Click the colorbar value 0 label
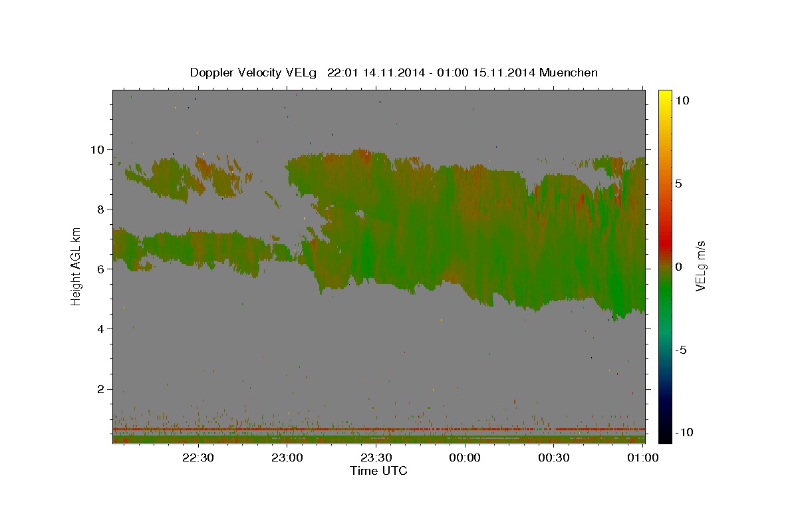Screen dimensions: 798x532 point(678,267)
